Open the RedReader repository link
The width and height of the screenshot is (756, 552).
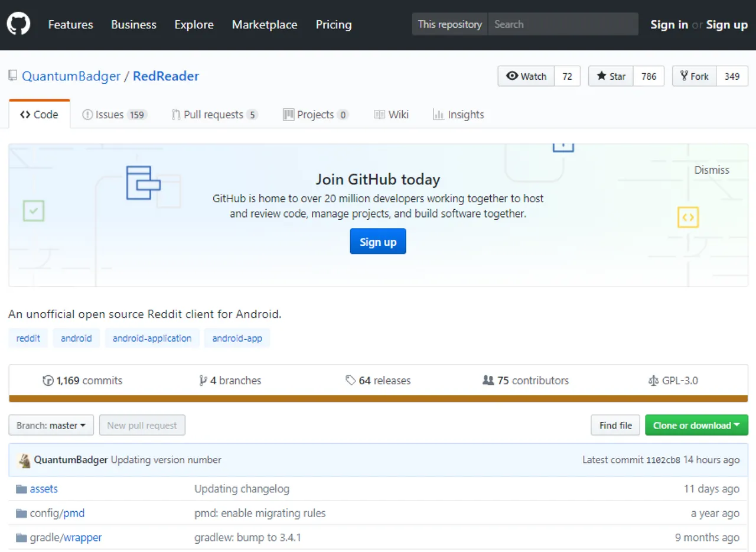[x=166, y=76]
